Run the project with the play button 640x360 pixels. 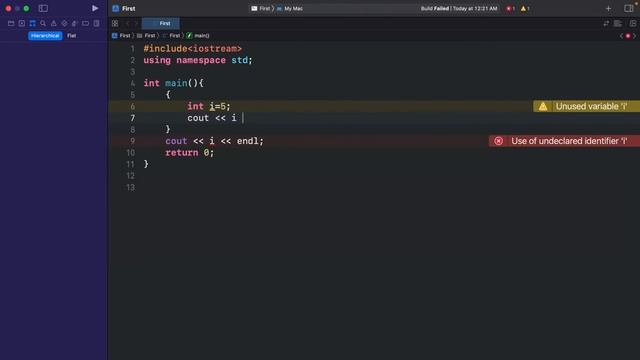95,8
